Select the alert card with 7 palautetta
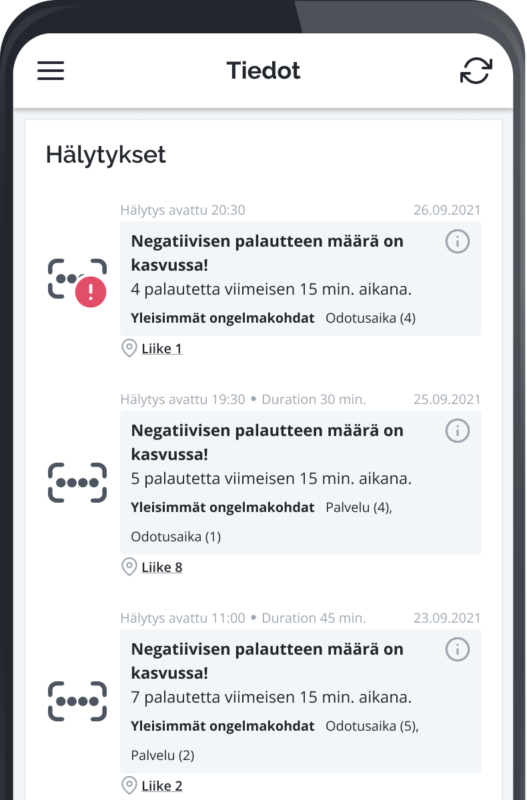This screenshot has height=800, width=527. pyautogui.click(x=300, y=701)
